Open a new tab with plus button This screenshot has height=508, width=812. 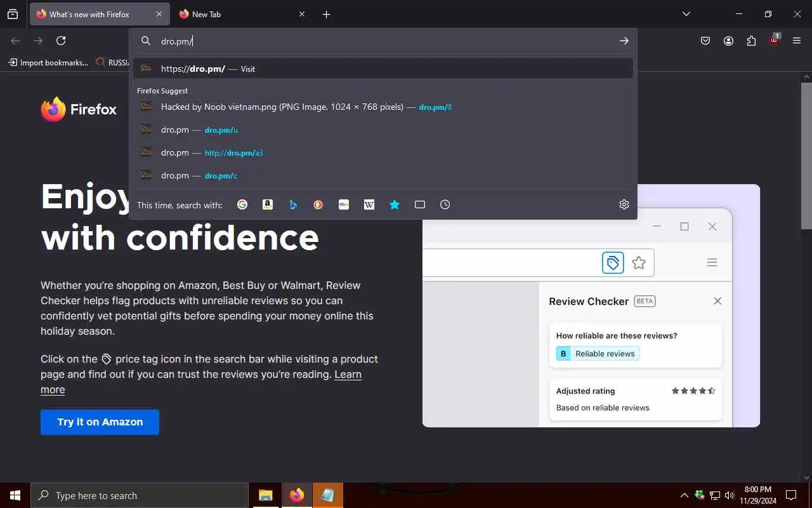click(x=326, y=14)
